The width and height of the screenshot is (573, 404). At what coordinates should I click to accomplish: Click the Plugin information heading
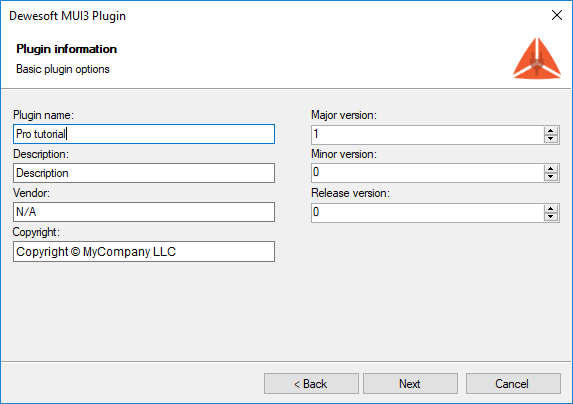pyautogui.click(x=67, y=49)
